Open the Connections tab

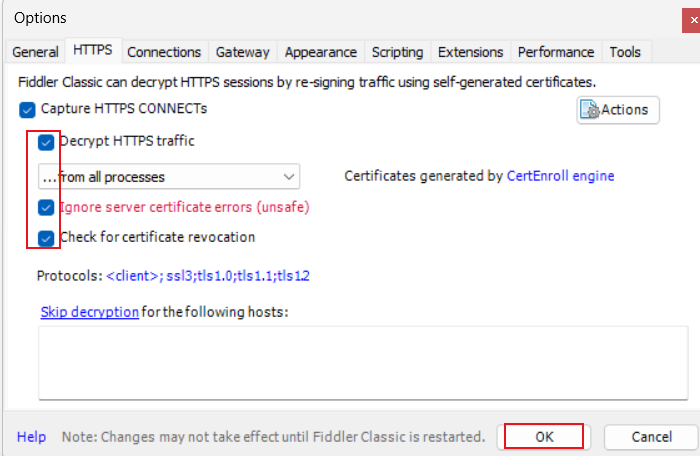164,52
